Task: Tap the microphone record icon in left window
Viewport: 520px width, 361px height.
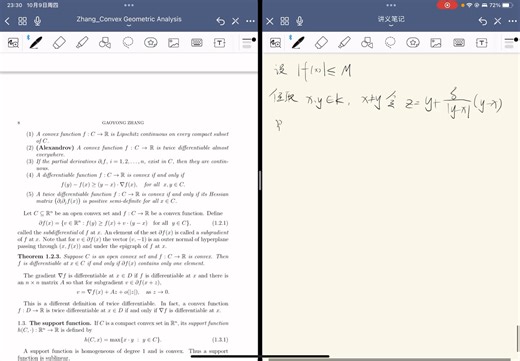Action: point(37,21)
